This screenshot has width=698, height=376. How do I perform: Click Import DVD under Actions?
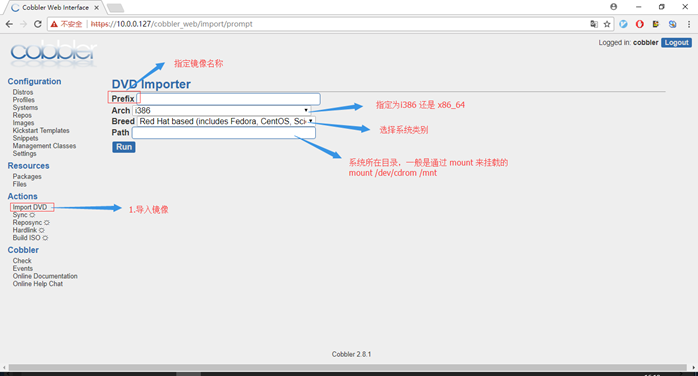(30, 207)
